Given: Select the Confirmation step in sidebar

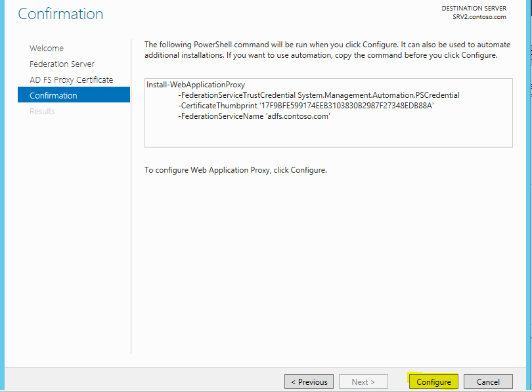Looking at the screenshot, I should click(74, 95).
